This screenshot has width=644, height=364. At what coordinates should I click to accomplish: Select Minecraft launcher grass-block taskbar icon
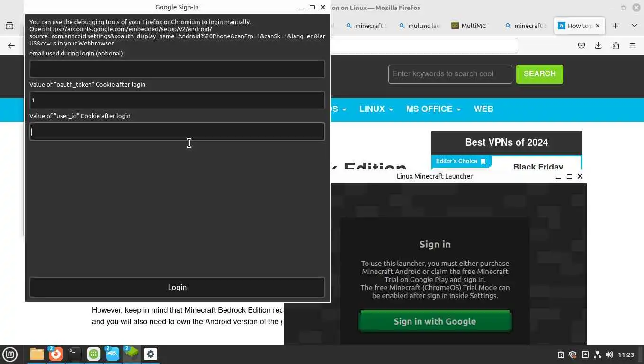(x=132, y=354)
